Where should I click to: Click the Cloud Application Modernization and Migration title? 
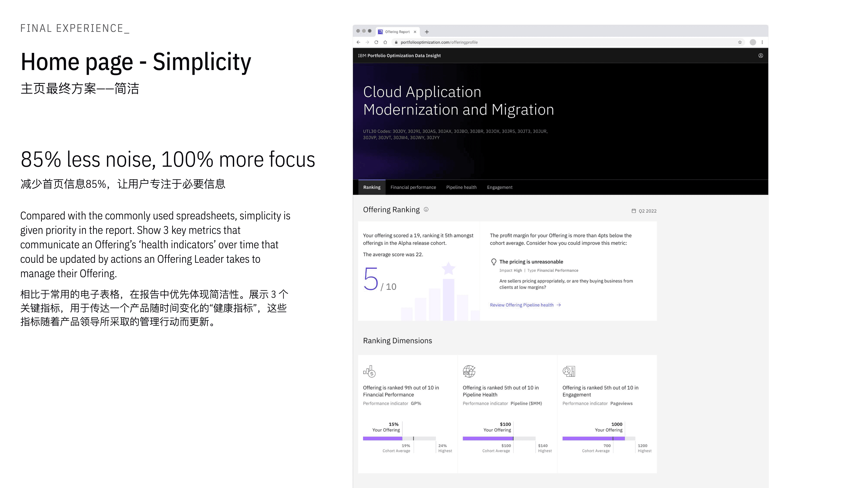click(x=458, y=100)
